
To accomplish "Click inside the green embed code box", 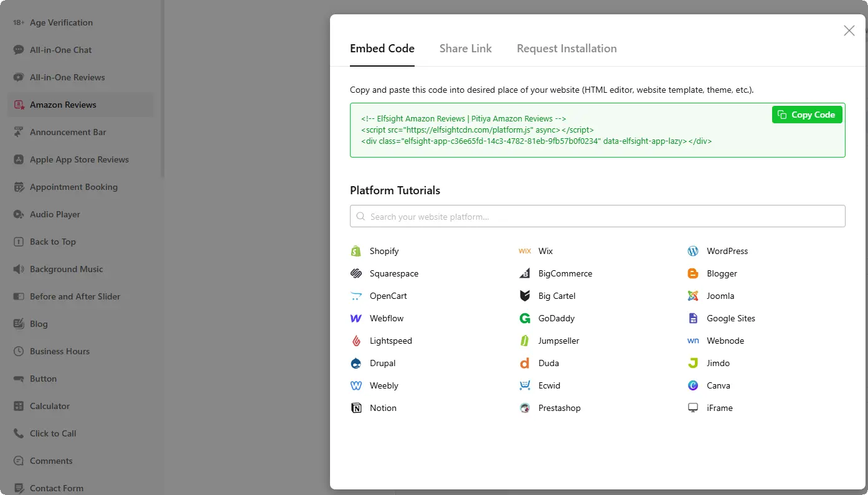I will [x=598, y=130].
